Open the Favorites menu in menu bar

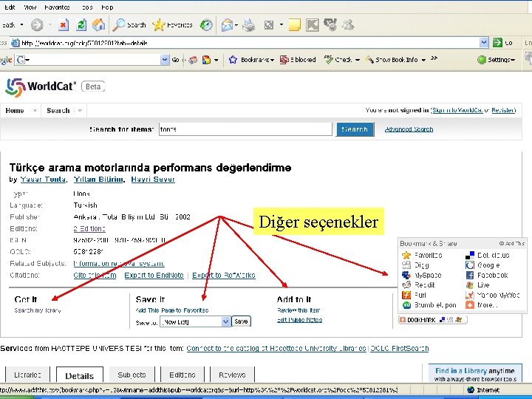click(x=57, y=7)
